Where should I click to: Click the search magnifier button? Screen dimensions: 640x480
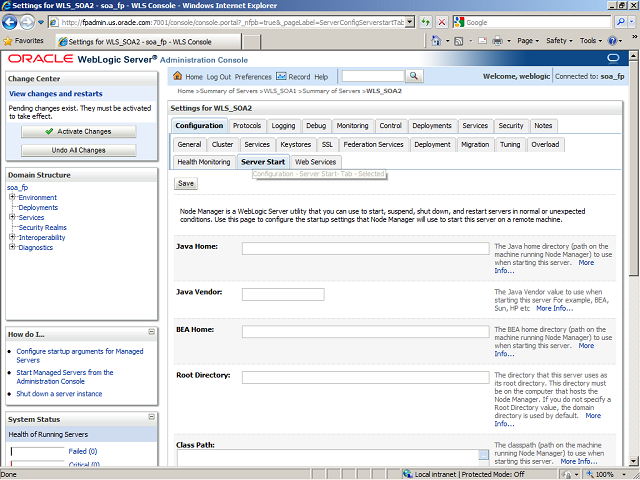tap(414, 76)
